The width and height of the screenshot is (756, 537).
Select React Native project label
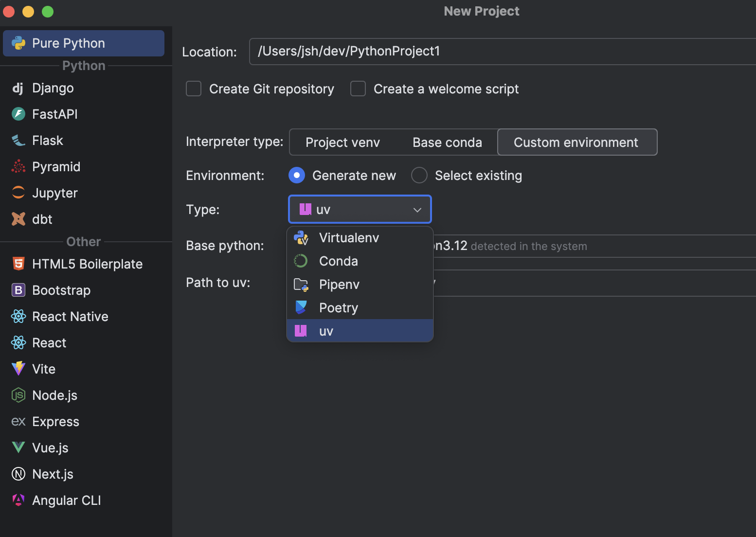point(71,317)
